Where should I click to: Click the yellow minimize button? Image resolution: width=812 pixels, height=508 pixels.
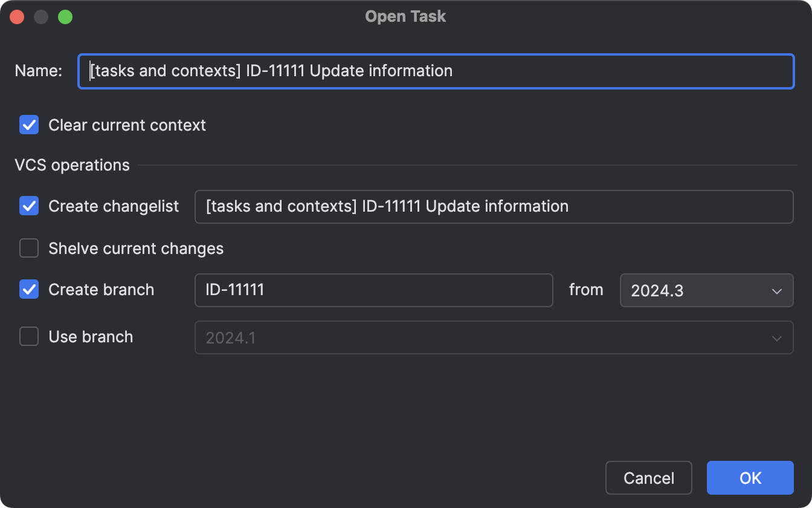(41, 16)
